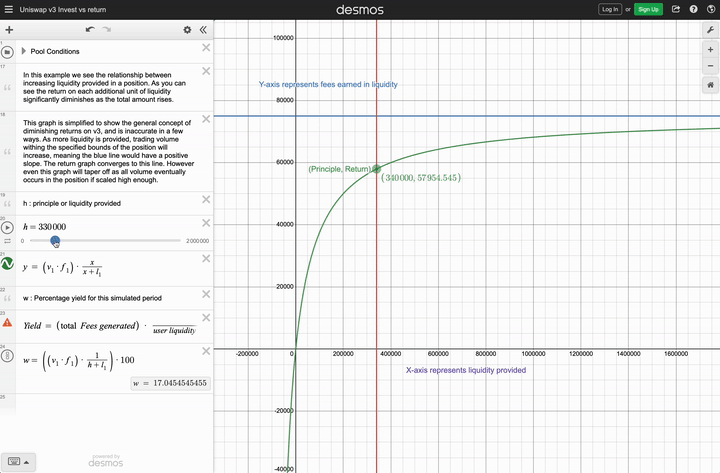Edit the h slider lower bound 0
720x473 pixels.
22,241
